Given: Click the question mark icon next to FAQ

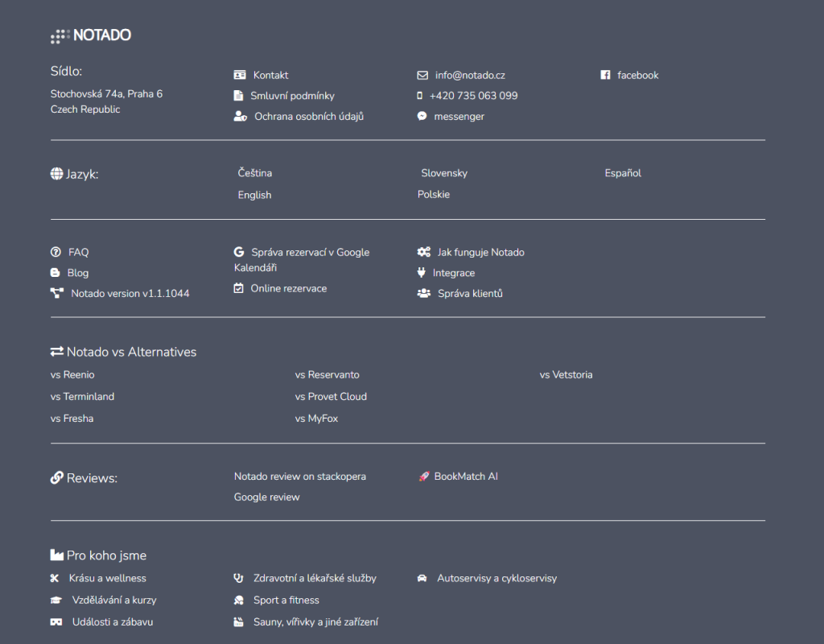Looking at the screenshot, I should [x=56, y=252].
